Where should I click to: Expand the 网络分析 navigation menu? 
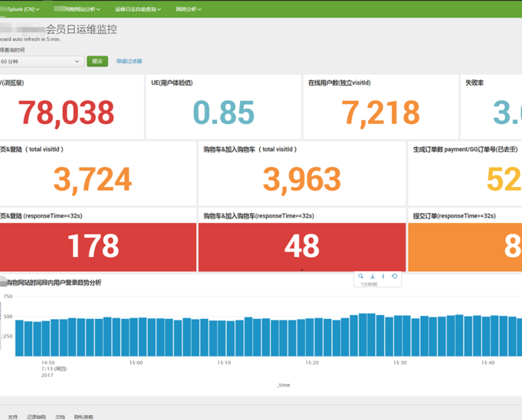pos(189,9)
